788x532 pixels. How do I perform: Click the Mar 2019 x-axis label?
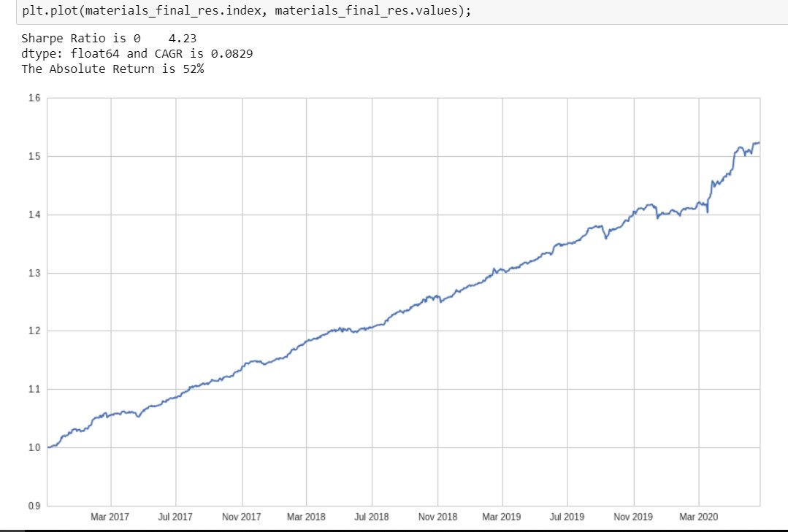click(502, 516)
